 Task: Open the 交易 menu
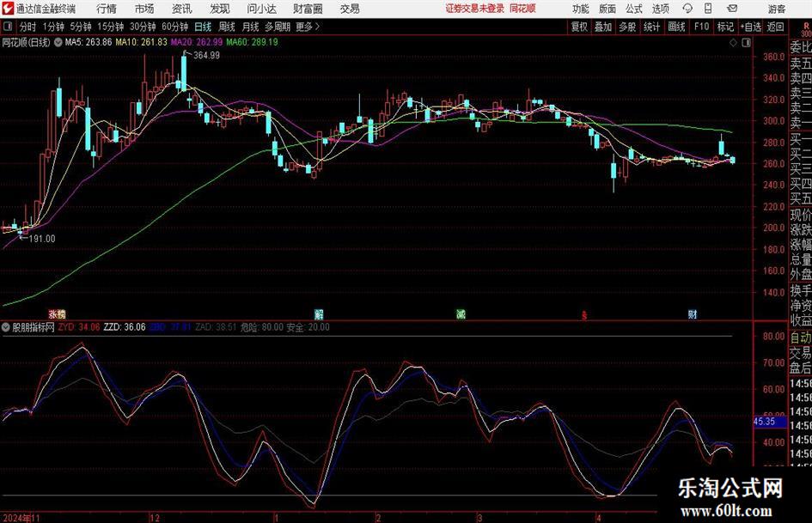(x=350, y=9)
